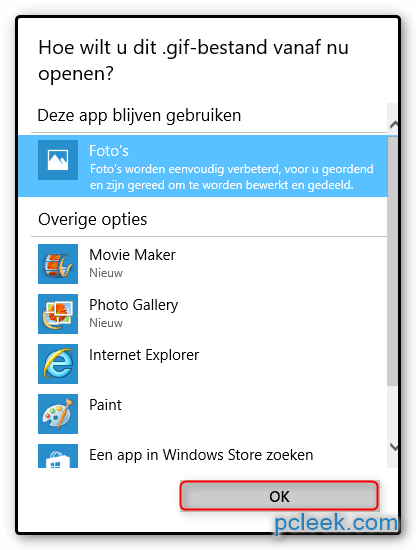Click the scrollbar up arrow
The height and width of the screenshot is (550, 416).
pos(394,124)
